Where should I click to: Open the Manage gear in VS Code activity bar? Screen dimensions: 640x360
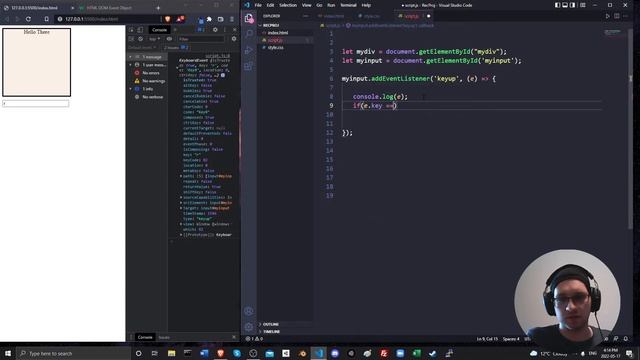click(249, 327)
